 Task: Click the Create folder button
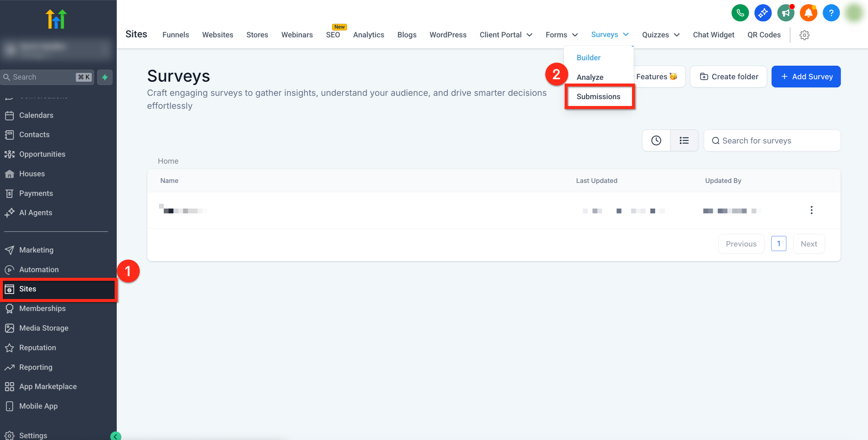(x=729, y=77)
